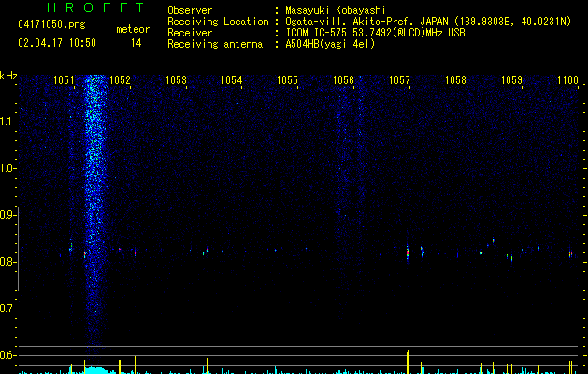Click the 0.9 kHz frequency label
This screenshot has height=374, width=588.
(7, 215)
